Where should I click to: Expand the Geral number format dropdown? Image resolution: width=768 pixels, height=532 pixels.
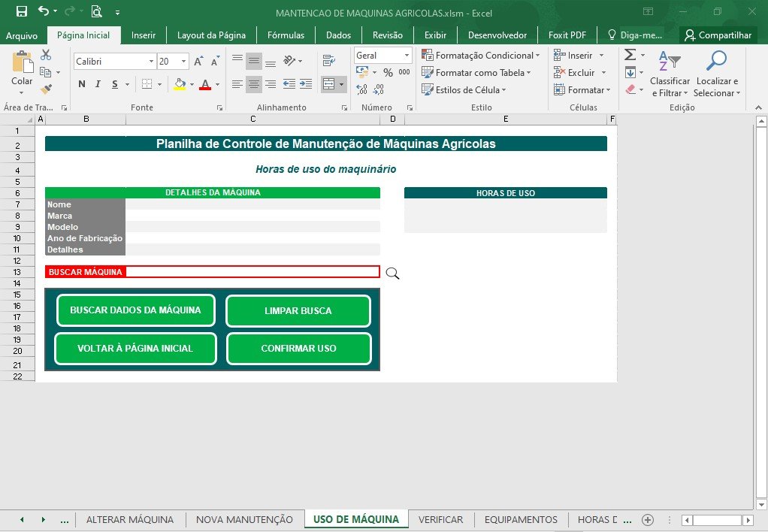(x=407, y=56)
